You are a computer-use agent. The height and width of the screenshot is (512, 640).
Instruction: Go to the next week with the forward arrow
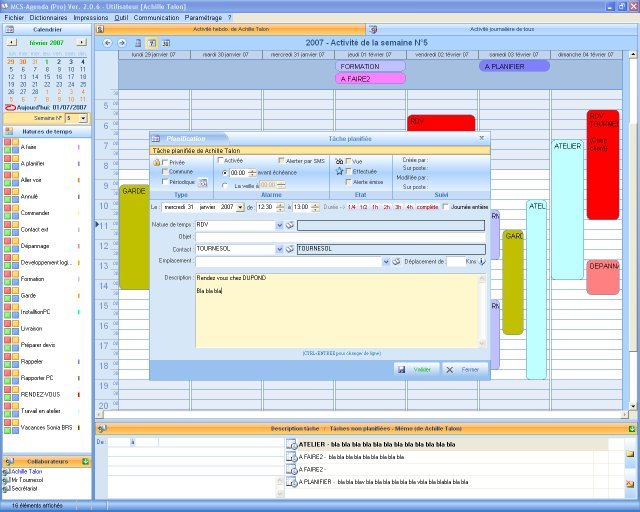point(122,43)
